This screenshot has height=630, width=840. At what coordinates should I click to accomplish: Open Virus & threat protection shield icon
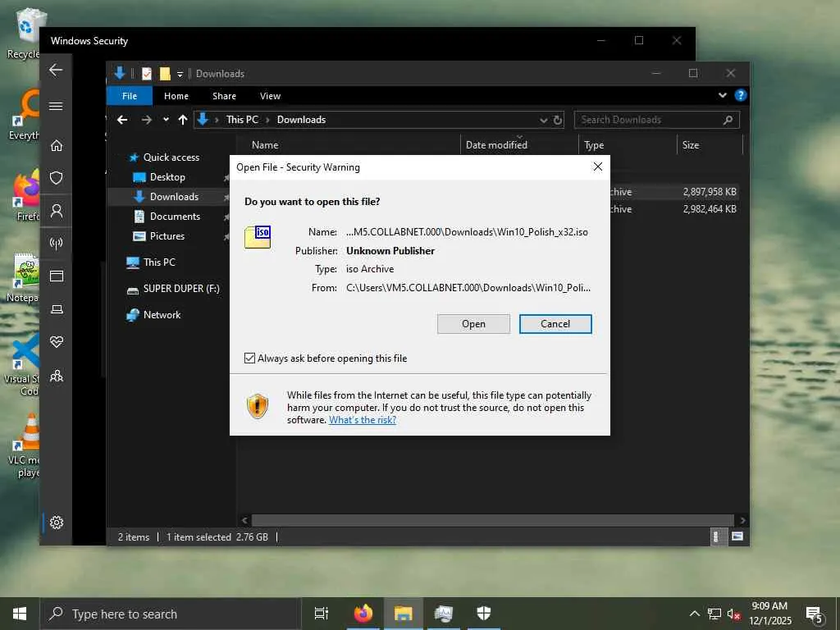coord(57,178)
